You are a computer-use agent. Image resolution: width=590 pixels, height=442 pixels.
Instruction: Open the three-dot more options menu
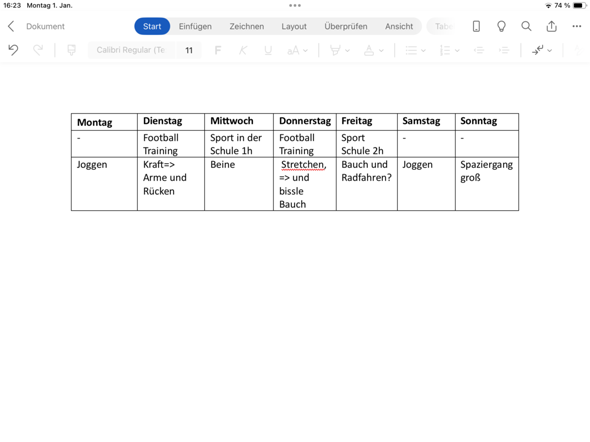(x=576, y=26)
